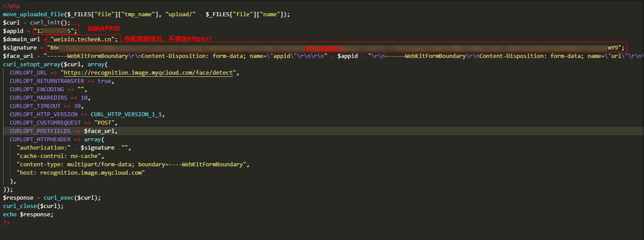Click the recognition.image.myqcloud.com/face/detect URL
Viewport: 644px width, 240px height.
click(149, 73)
